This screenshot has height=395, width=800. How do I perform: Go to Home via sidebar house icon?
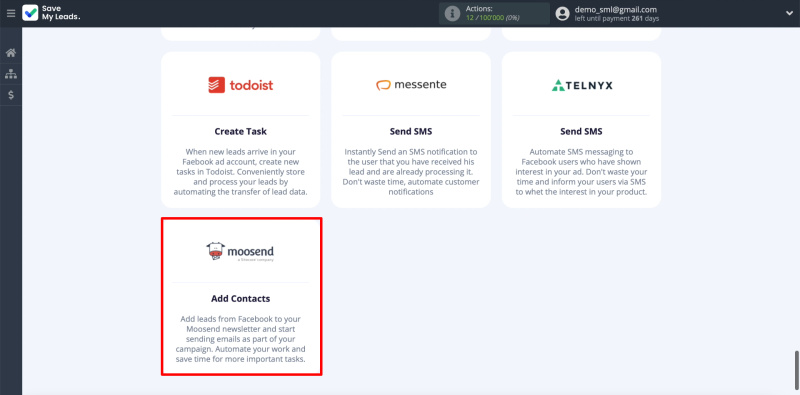point(11,53)
